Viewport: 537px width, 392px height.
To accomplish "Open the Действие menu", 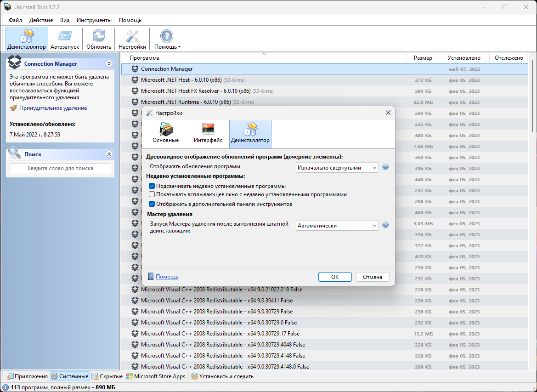I will (x=41, y=20).
